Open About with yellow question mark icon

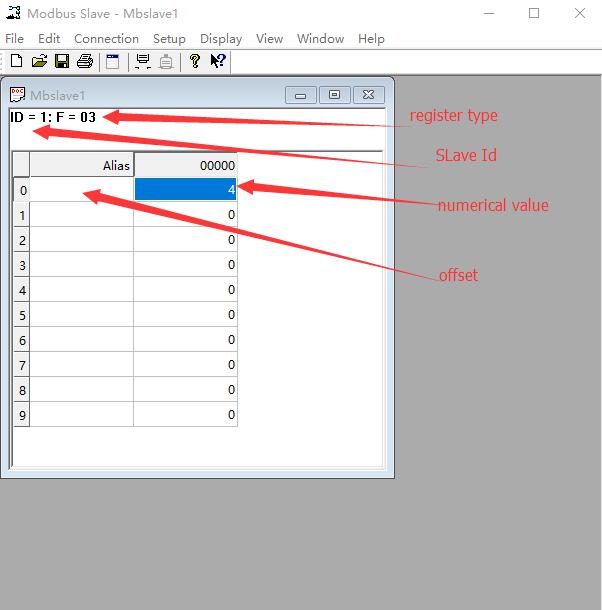pyautogui.click(x=195, y=61)
